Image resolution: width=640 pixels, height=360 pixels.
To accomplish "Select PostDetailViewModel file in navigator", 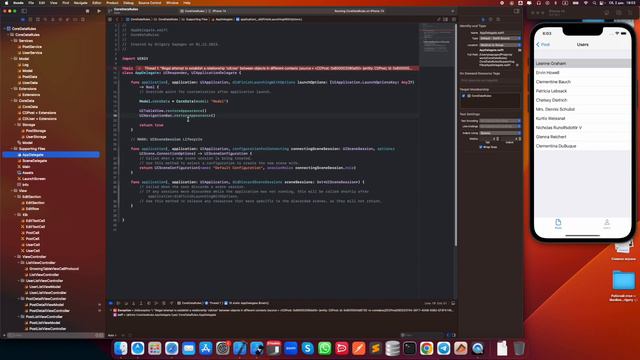I will coord(47,304).
